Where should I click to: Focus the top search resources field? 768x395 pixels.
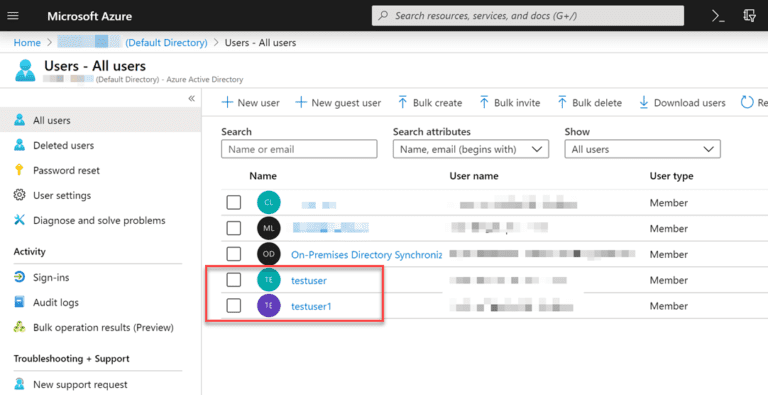coord(528,16)
